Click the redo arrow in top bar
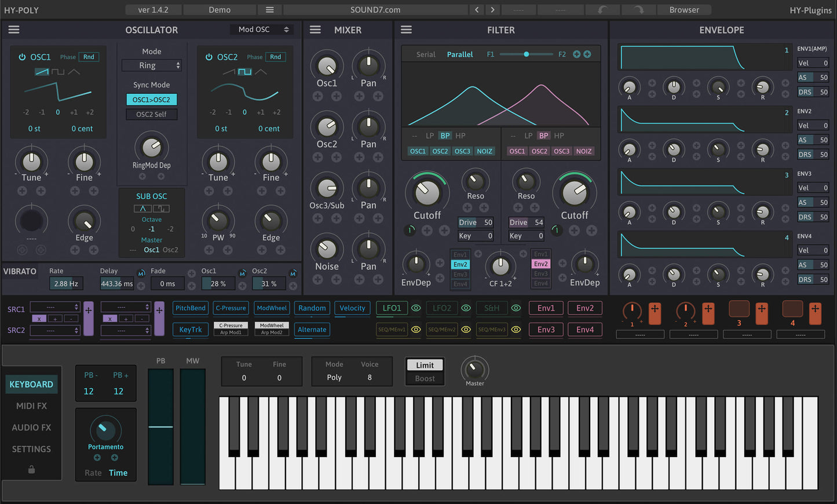The height and width of the screenshot is (504, 837). [x=638, y=10]
